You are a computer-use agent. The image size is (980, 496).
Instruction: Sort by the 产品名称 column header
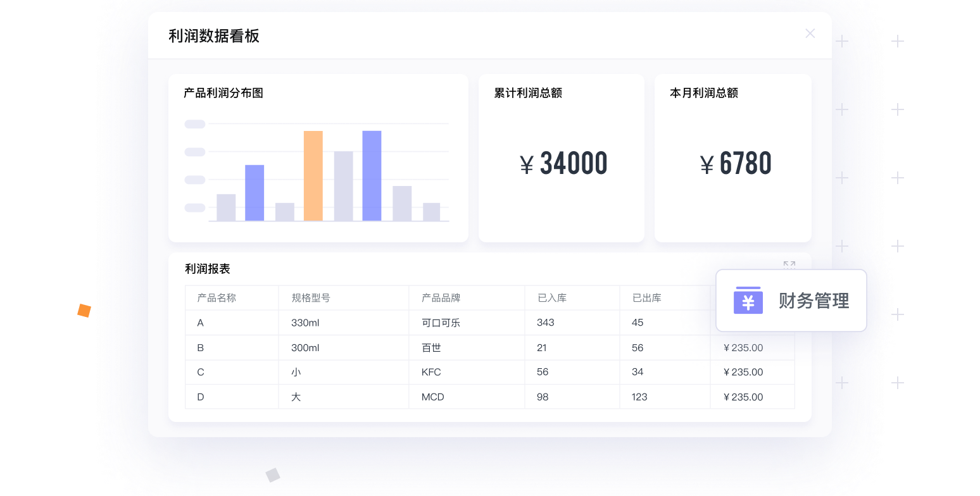[x=217, y=298]
